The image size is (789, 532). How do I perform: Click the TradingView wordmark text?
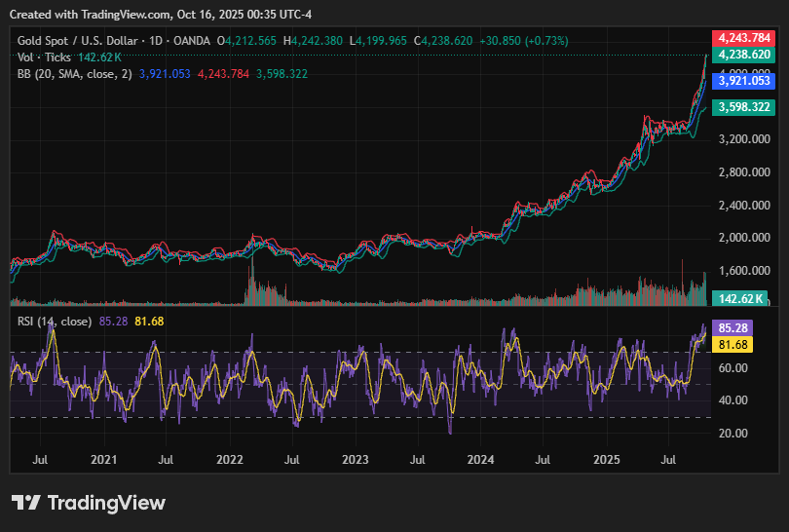106,503
